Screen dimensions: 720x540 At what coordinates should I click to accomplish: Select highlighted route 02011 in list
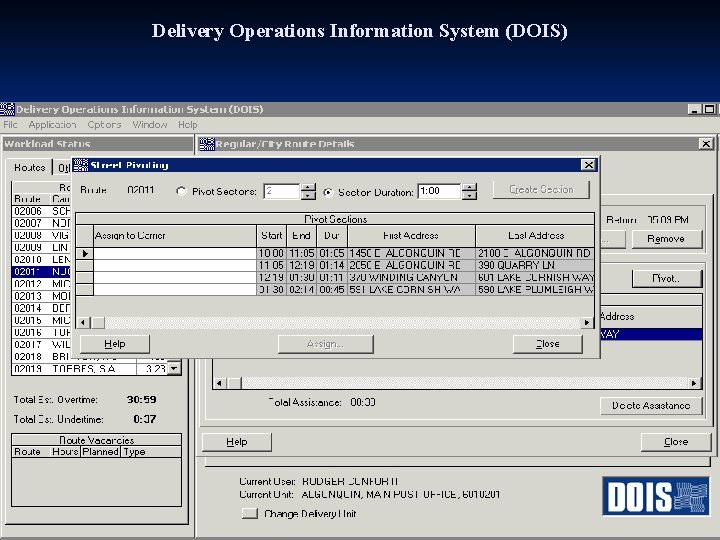point(41,272)
